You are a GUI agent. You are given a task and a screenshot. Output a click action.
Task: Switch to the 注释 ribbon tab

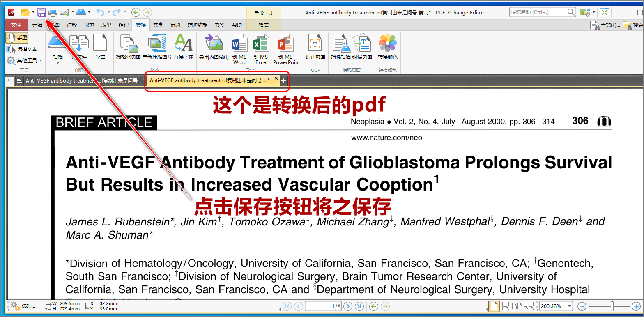[x=72, y=25]
